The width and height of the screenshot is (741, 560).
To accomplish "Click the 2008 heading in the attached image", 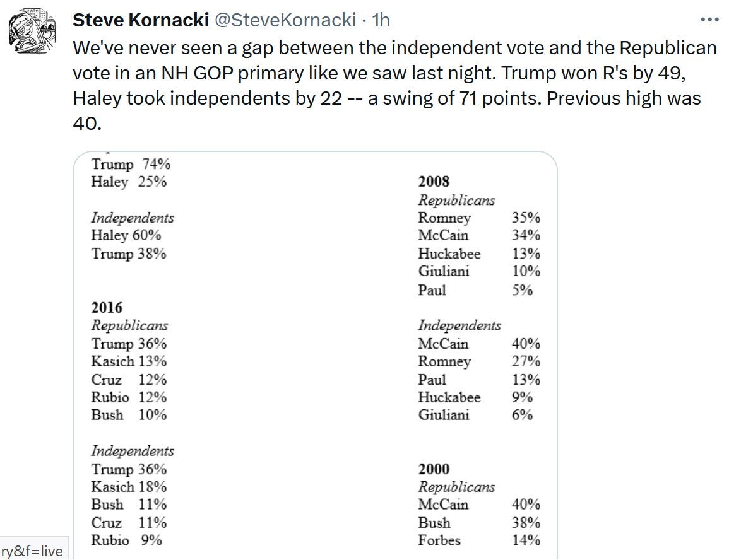I will [434, 182].
